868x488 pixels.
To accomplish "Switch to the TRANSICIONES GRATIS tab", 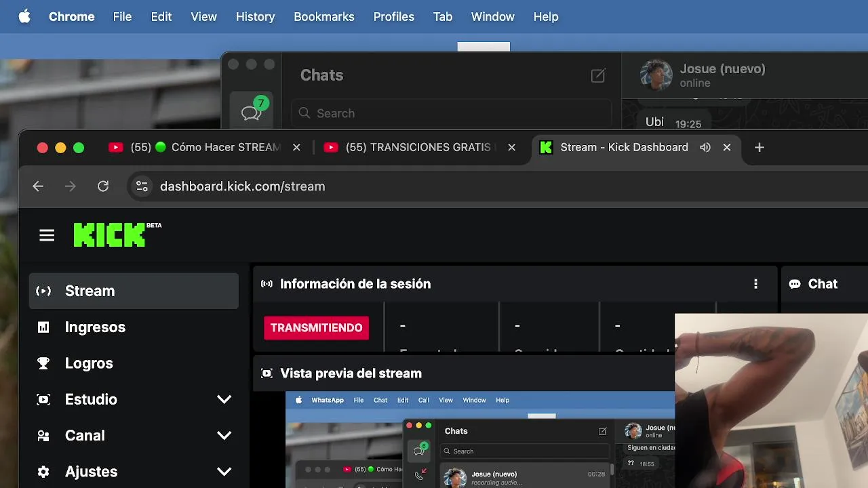I will coord(419,147).
